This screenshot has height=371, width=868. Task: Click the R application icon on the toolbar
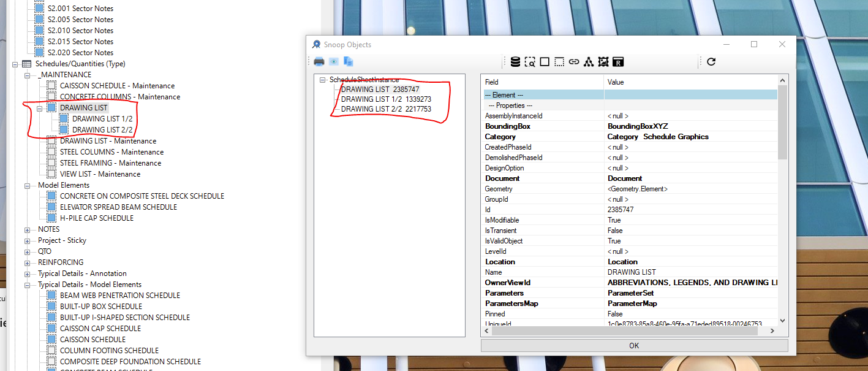pyautogui.click(x=619, y=61)
